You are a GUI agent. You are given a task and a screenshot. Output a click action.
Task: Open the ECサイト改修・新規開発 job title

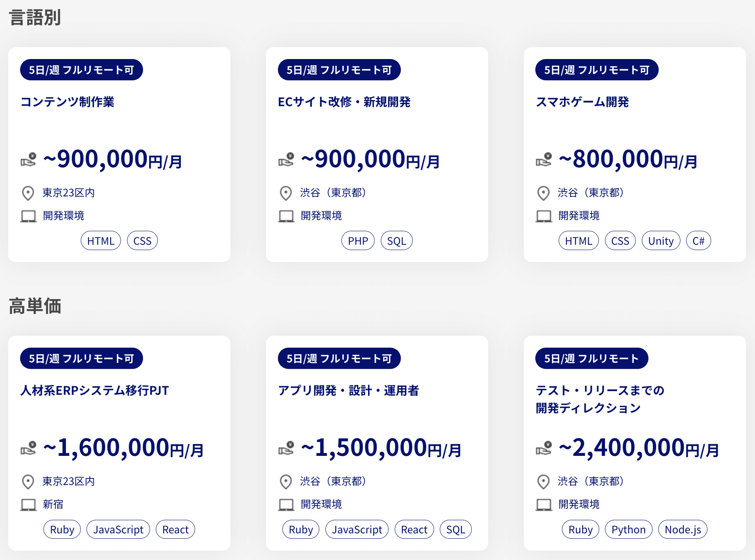click(344, 102)
